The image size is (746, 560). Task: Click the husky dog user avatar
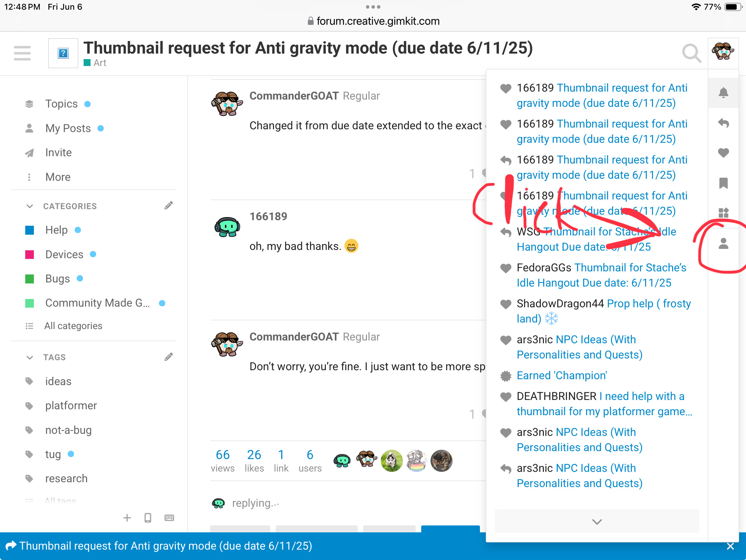pos(391,461)
